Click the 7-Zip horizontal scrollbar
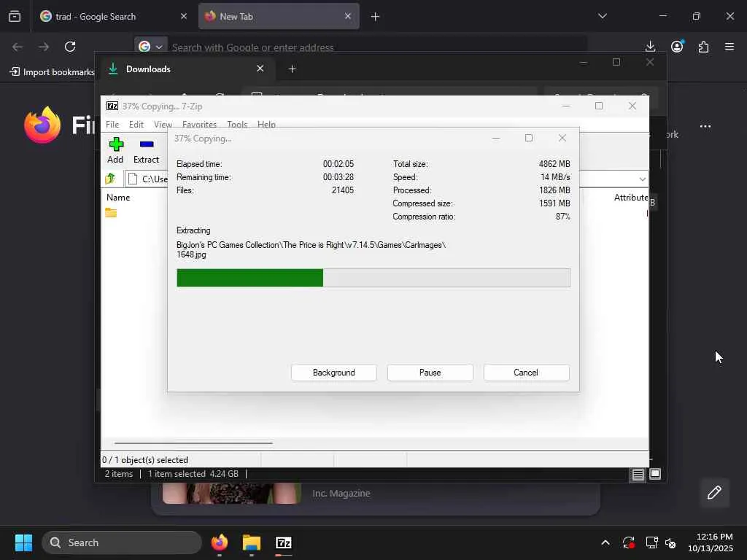Image resolution: width=747 pixels, height=560 pixels. coord(193,443)
